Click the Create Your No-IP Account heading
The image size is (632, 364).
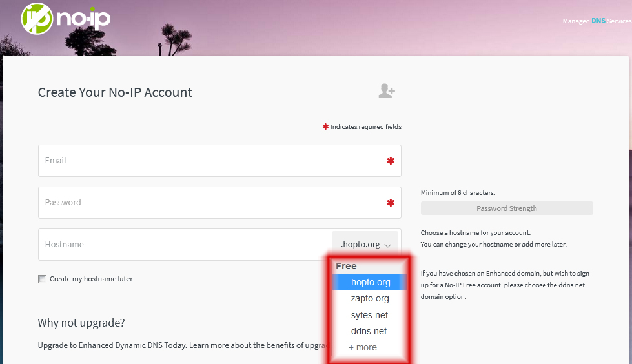[115, 92]
